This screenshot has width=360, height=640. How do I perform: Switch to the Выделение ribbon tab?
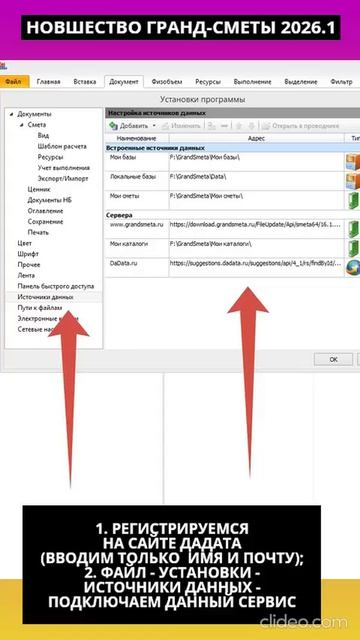point(301,82)
